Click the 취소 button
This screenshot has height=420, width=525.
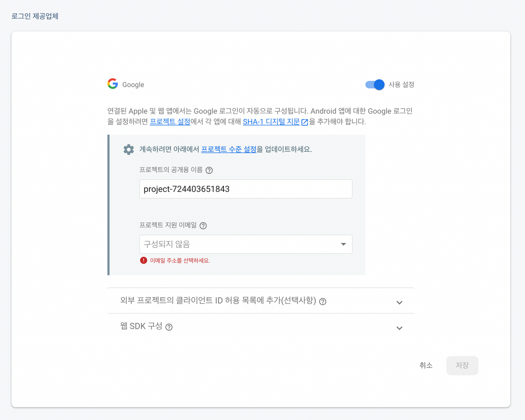tap(426, 365)
